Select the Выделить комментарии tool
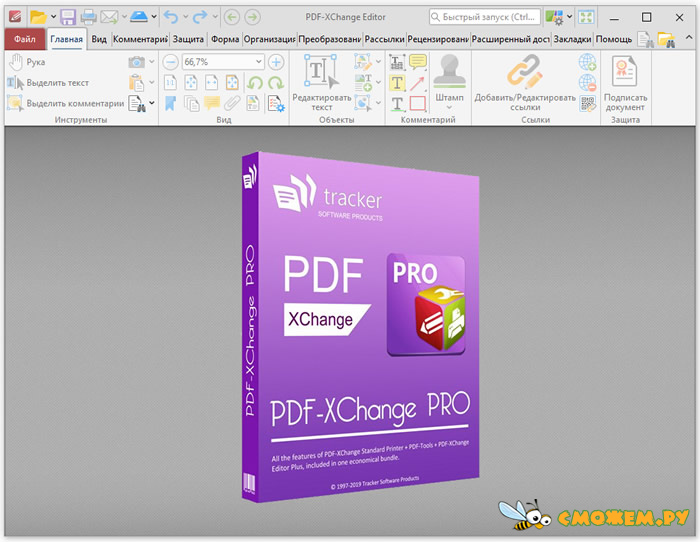This screenshot has width=700, height=542. click(x=66, y=103)
